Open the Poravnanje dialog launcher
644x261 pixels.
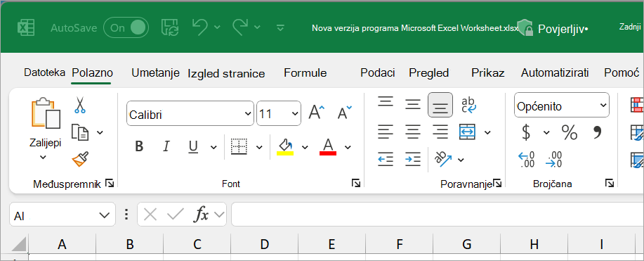click(497, 183)
